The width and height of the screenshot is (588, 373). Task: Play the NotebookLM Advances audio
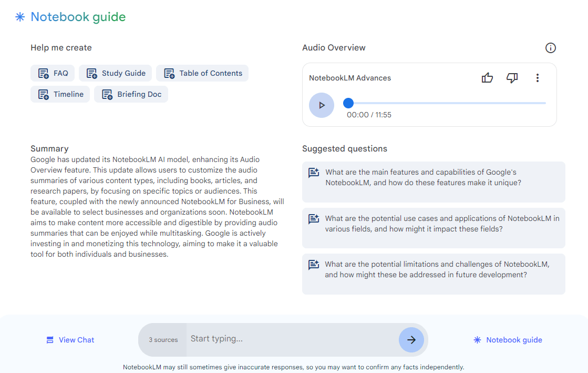pos(322,105)
